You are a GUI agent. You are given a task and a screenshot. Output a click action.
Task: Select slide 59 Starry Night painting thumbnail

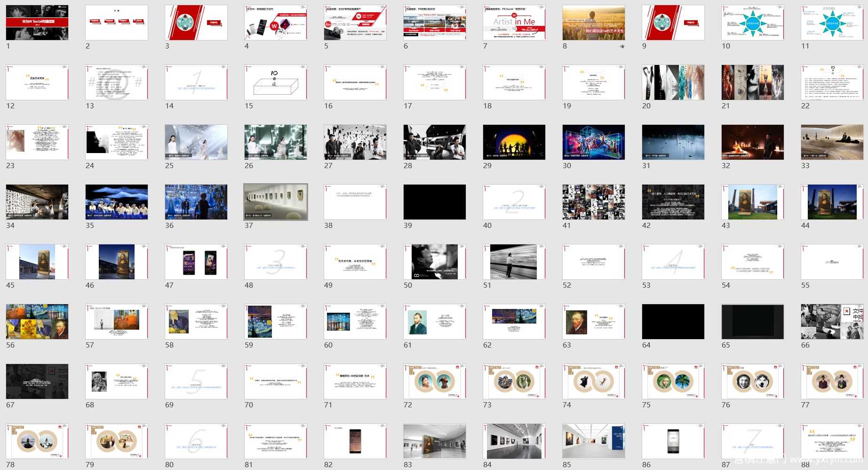click(276, 322)
